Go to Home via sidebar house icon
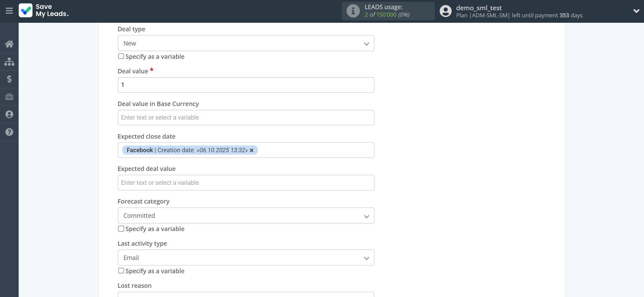The height and width of the screenshot is (297, 644). [x=9, y=44]
